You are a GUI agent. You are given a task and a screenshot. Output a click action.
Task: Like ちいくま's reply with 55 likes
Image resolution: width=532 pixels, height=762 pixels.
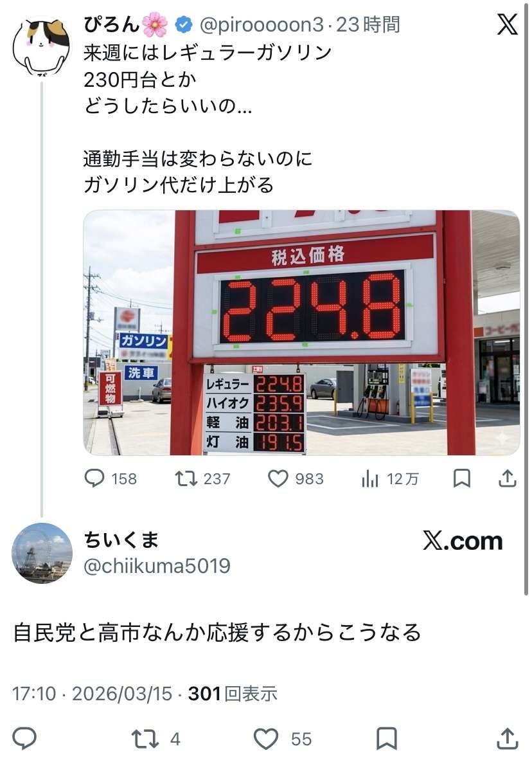tap(267, 739)
